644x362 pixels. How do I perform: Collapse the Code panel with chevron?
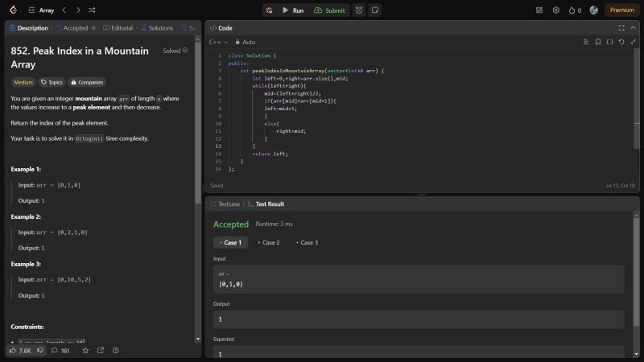[x=633, y=27]
